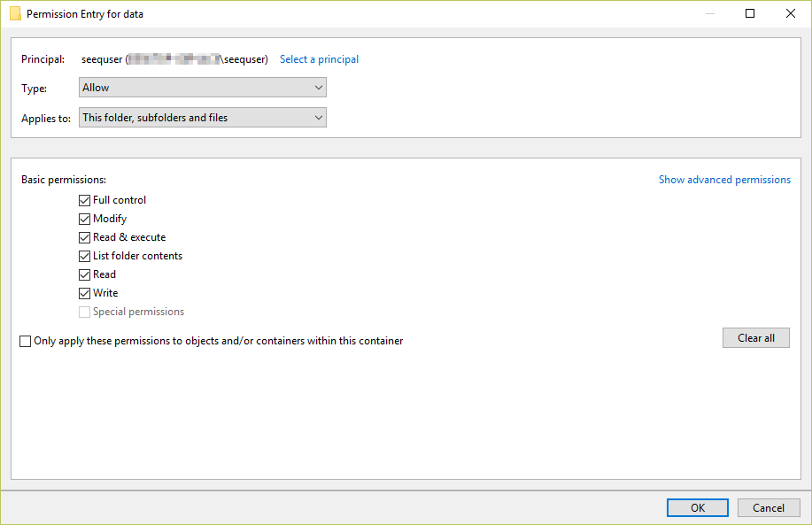Toggle the Read & execute checkbox

point(84,237)
